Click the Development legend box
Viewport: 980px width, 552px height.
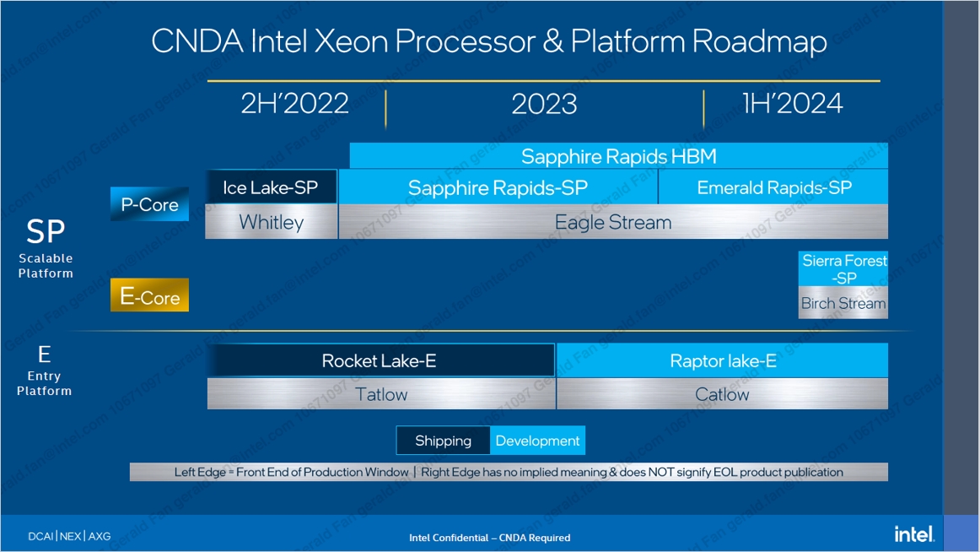tap(537, 440)
